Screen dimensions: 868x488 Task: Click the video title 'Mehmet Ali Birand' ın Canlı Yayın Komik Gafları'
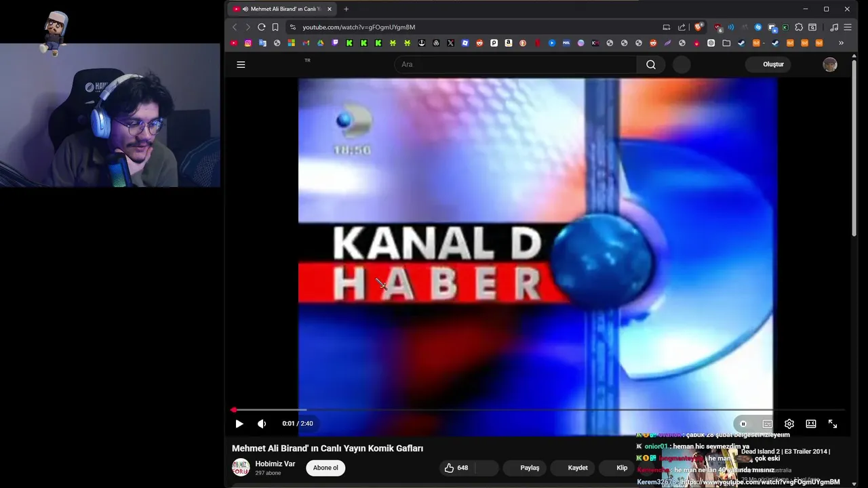click(328, 448)
